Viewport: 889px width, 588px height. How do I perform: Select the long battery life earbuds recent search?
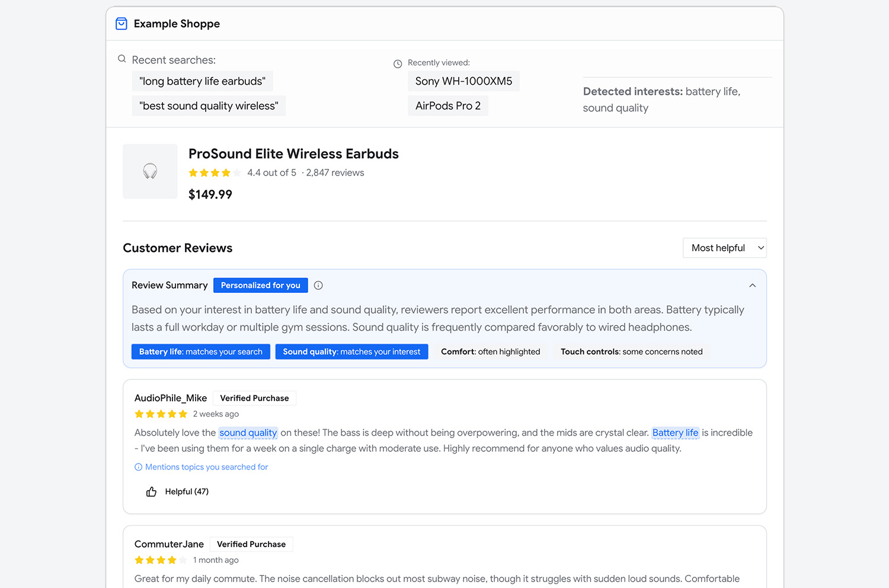(x=202, y=81)
